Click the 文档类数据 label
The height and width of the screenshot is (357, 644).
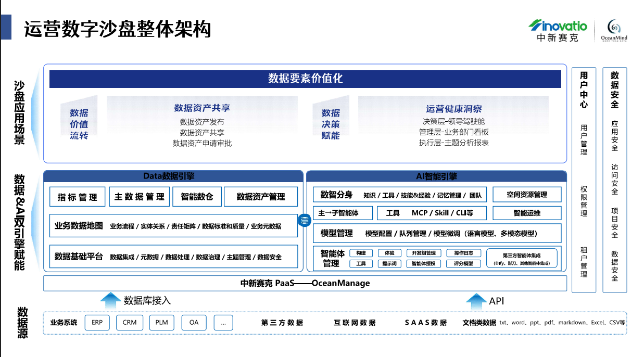[x=479, y=323]
